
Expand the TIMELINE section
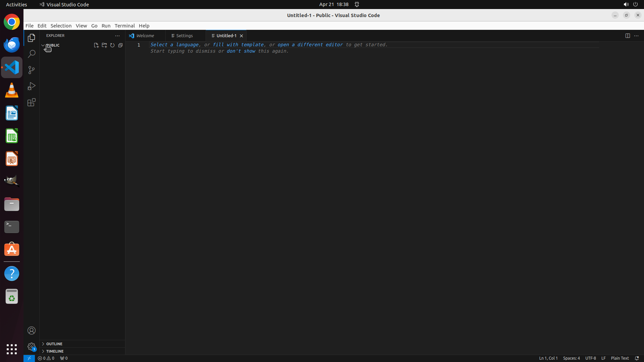point(55,351)
